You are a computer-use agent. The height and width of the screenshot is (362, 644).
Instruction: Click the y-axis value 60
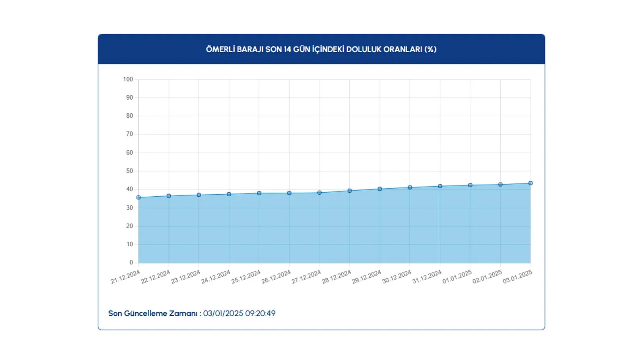(x=130, y=152)
